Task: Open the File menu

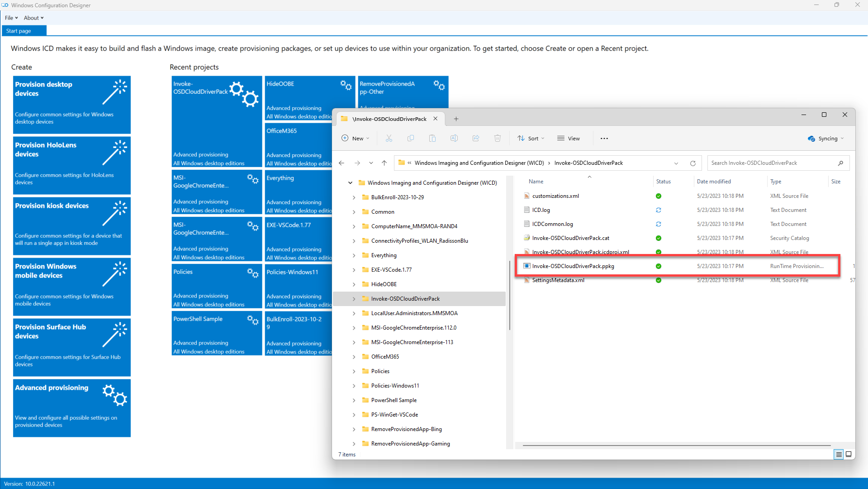Action: tap(11, 18)
